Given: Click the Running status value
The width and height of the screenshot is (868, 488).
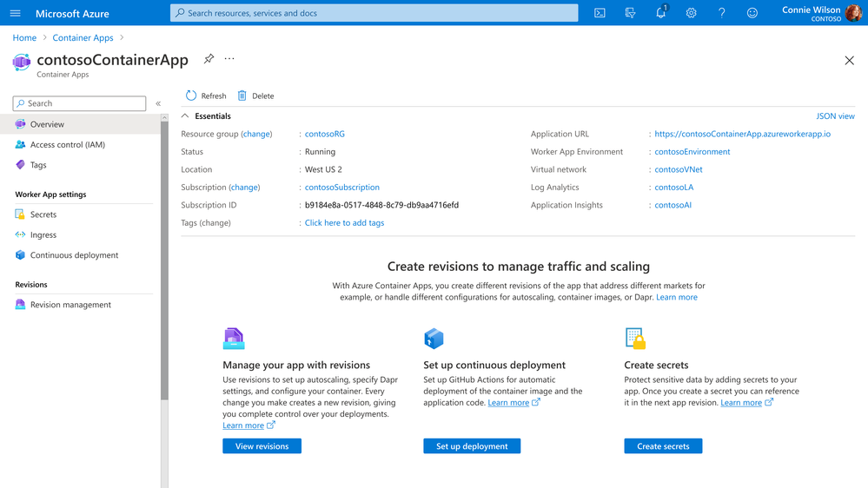Looking at the screenshot, I should (x=320, y=152).
